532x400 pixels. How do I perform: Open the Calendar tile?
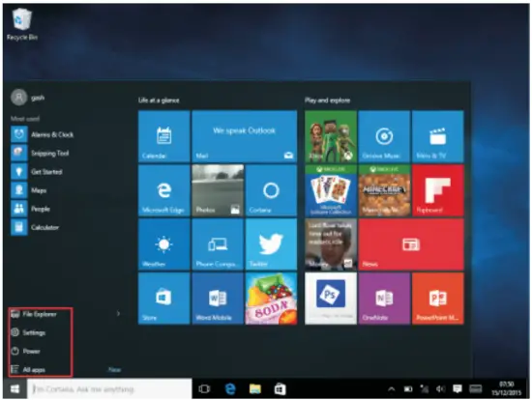tap(163, 136)
